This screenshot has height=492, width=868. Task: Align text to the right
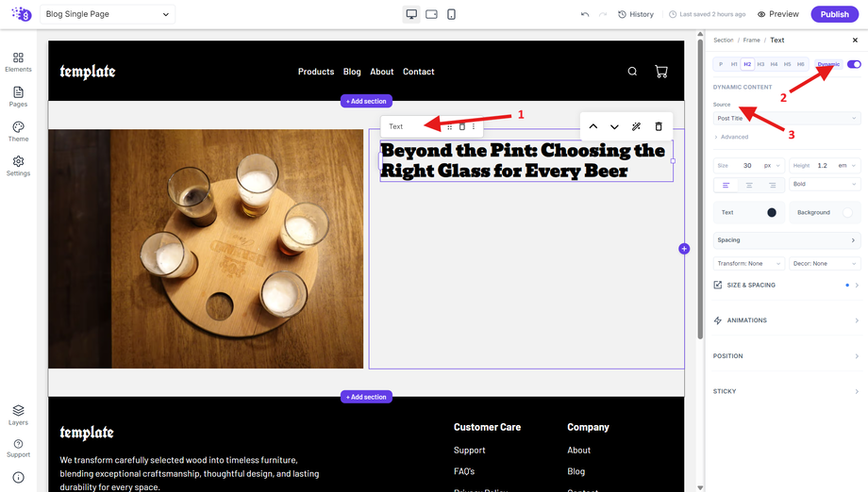(772, 185)
